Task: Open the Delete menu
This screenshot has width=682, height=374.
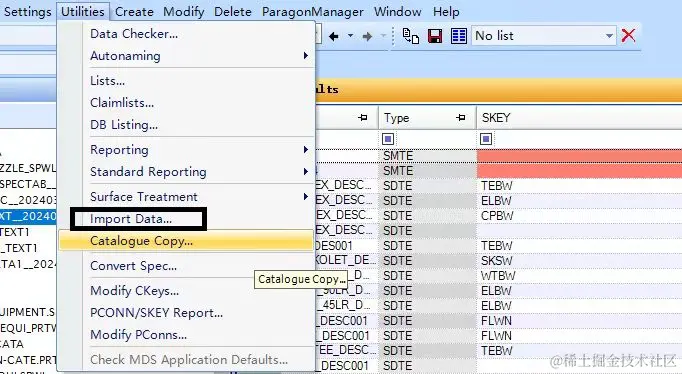Action: point(233,12)
